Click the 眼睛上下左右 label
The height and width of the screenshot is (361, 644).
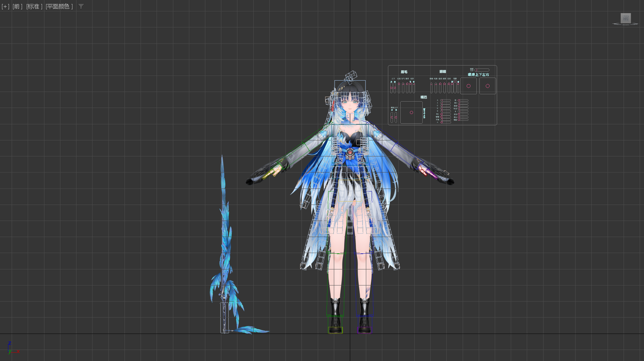pyautogui.click(x=478, y=75)
